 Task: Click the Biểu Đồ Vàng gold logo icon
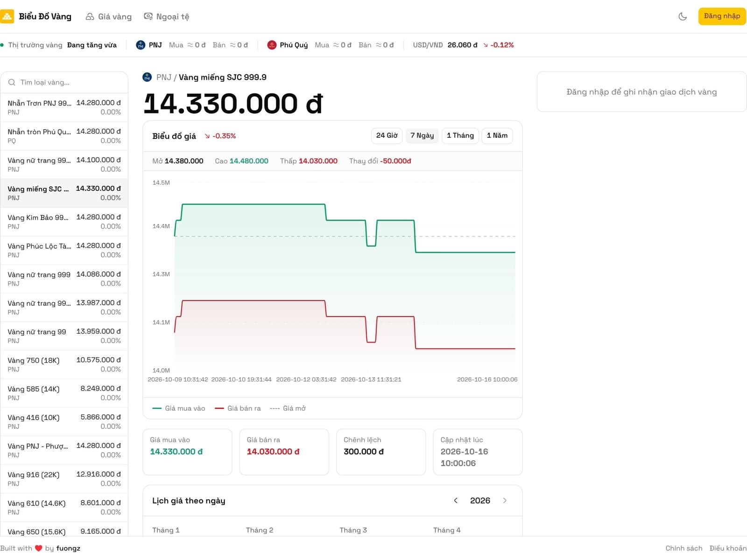(7, 16)
